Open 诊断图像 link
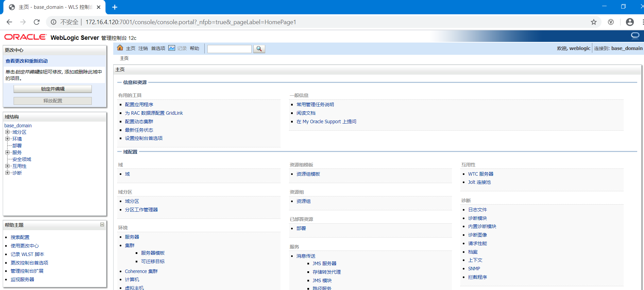The width and height of the screenshot is (644, 290). (478, 235)
